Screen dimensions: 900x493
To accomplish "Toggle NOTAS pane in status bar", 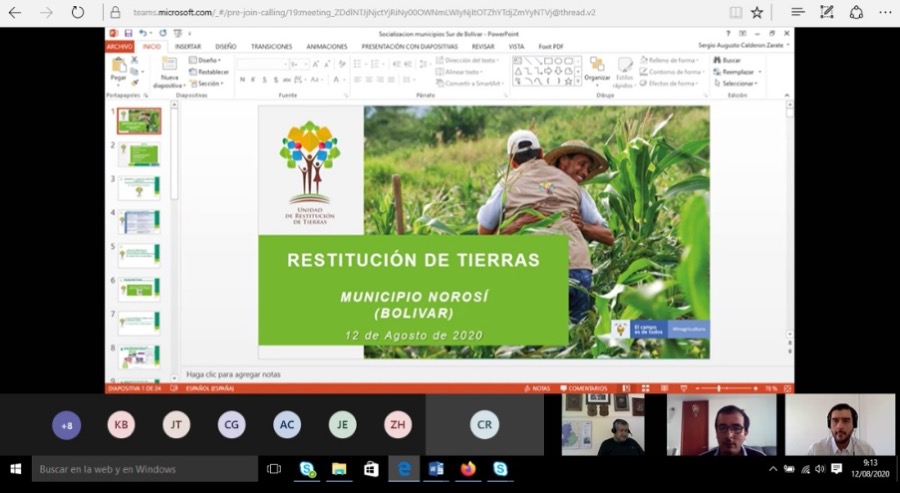I will tap(538, 389).
